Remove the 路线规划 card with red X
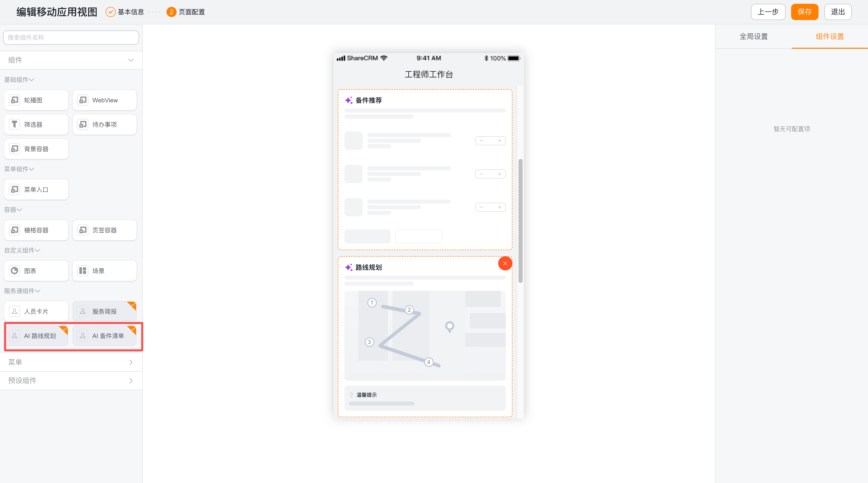The width and height of the screenshot is (868, 483). [505, 263]
